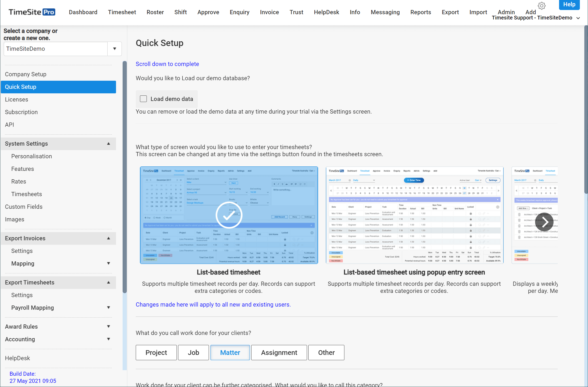588x387 pixels.
Task: Open the Invoice menu
Action: [x=269, y=12]
